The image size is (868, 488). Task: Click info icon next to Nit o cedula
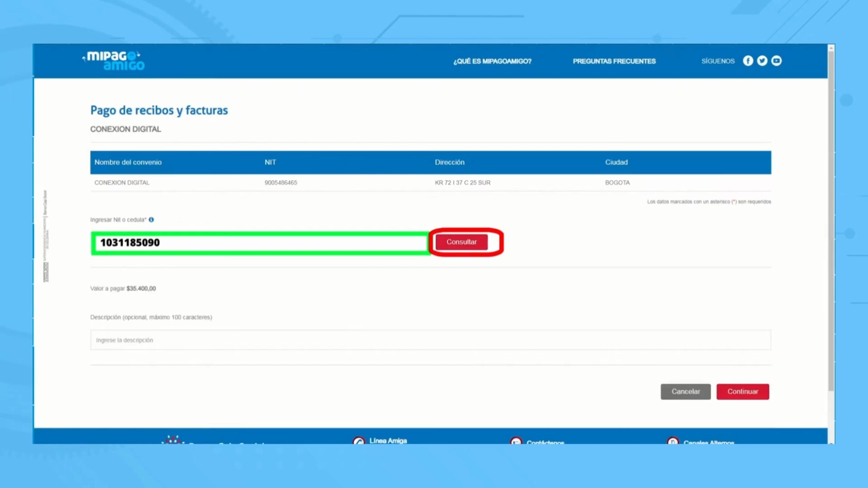pyautogui.click(x=151, y=220)
